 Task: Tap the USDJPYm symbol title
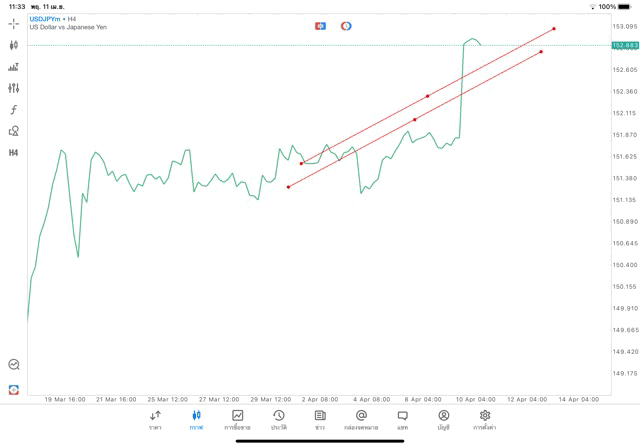coord(46,18)
